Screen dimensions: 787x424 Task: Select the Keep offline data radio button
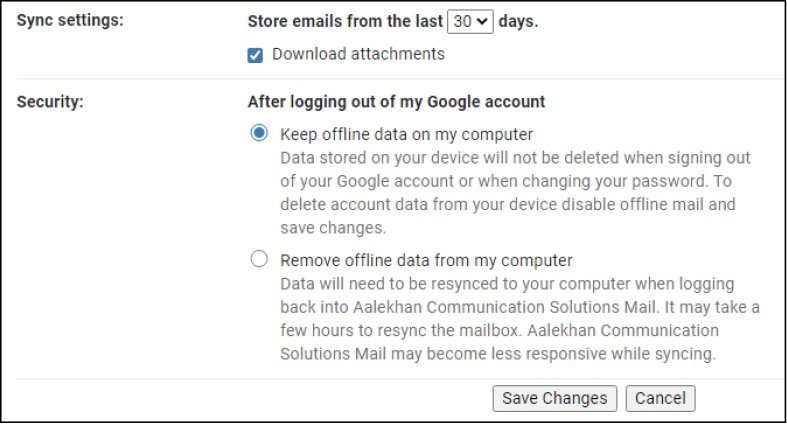coord(259,133)
